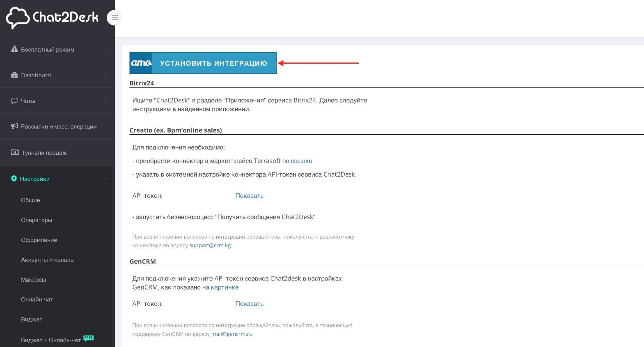Expand the Dashboard submenu arrow

click(x=106, y=75)
